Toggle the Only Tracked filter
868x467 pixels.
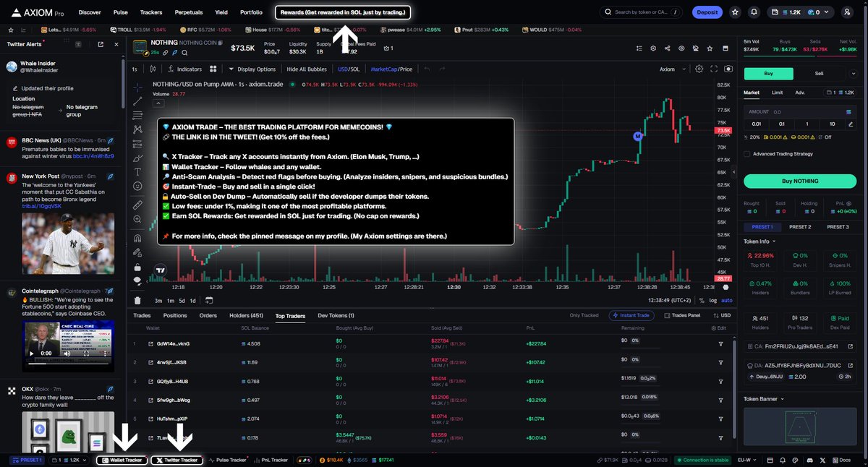tap(584, 316)
